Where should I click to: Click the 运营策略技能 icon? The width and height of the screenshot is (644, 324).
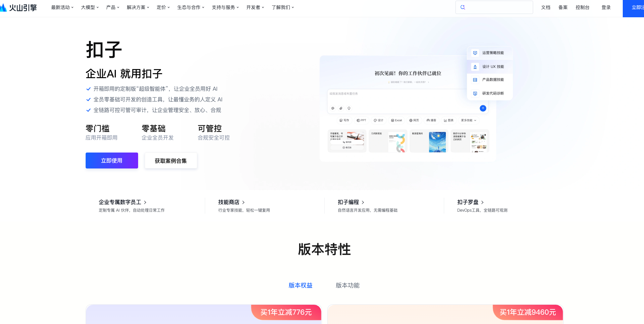point(475,53)
